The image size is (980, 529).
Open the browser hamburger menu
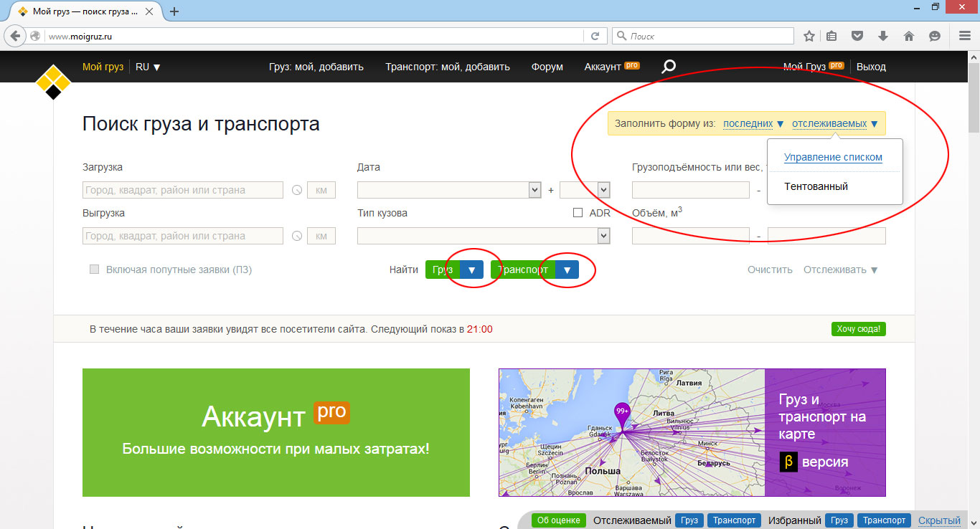[x=965, y=36]
